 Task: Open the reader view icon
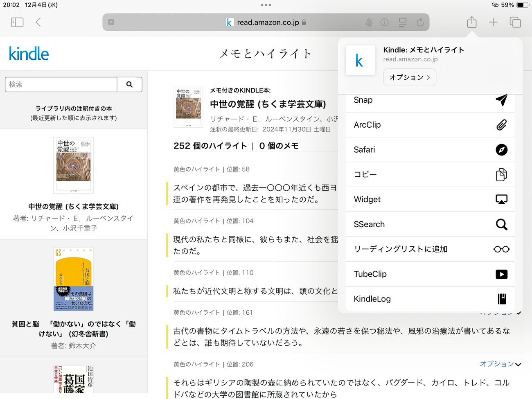(x=403, y=22)
